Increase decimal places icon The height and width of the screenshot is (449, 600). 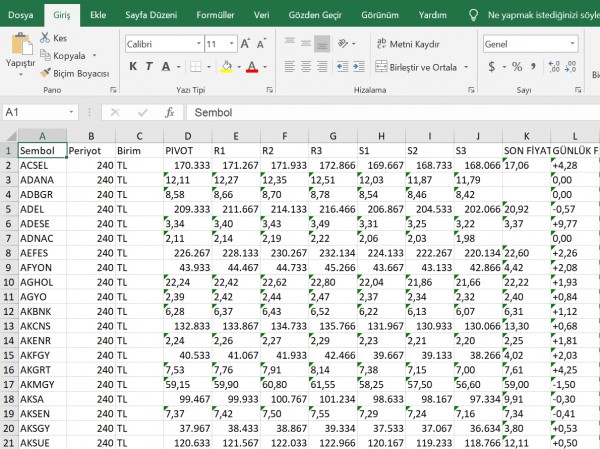coord(554,67)
